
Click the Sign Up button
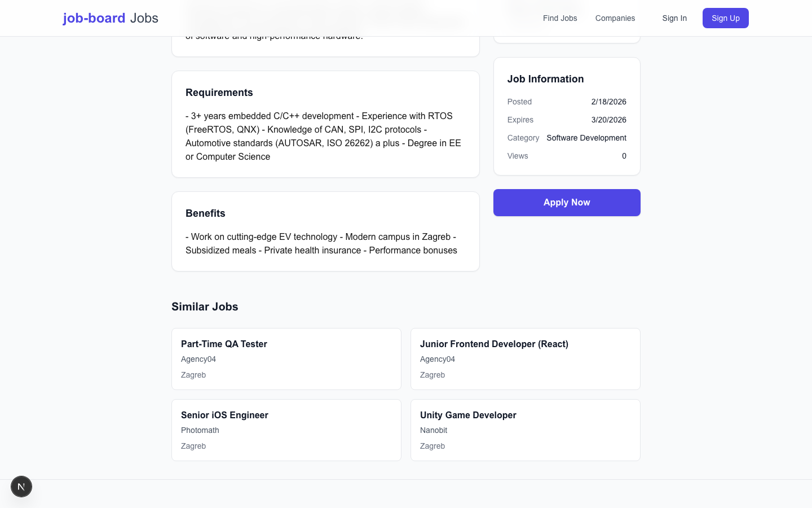point(725,18)
